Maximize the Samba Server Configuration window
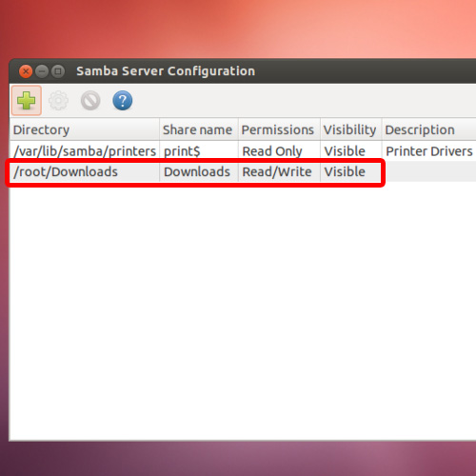Screen dimensions: 476x476 coord(58,71)
